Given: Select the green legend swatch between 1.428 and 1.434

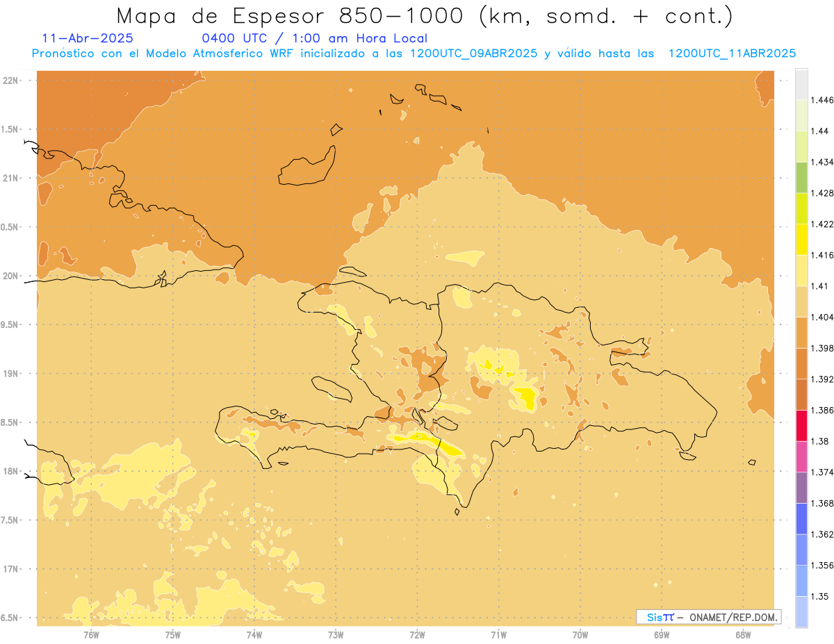Looking at the screenshot, I should coord(801,177).
